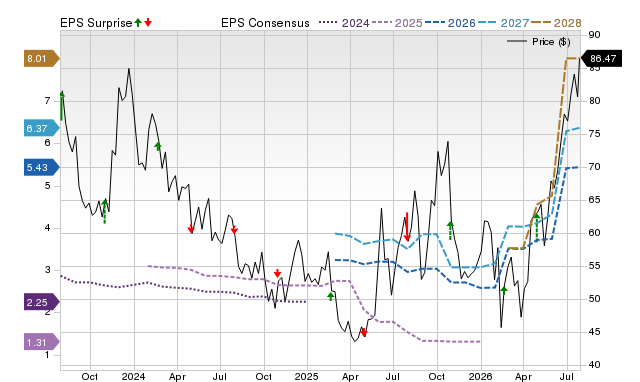The image size is (640, 382).
Task: Select the 2028 consensus legend entry
Action: 556,23
